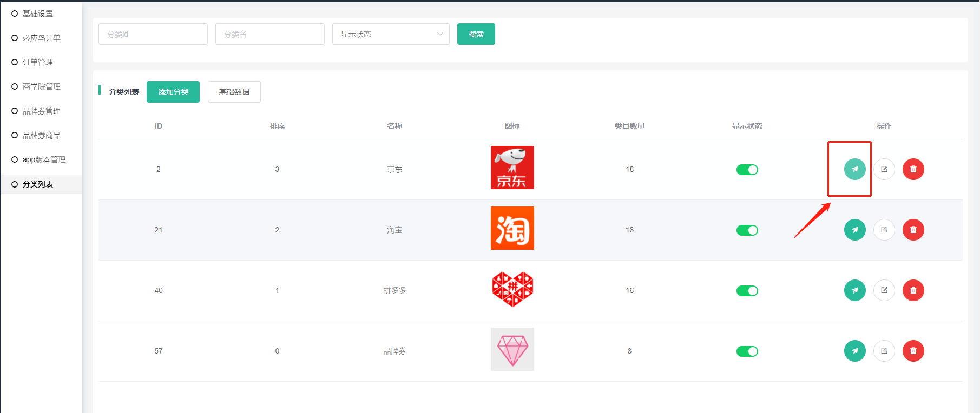This screenshot has height=413, width=980.
Task: Delete the 品牌券 category using the trash icon
Action: 913,351
